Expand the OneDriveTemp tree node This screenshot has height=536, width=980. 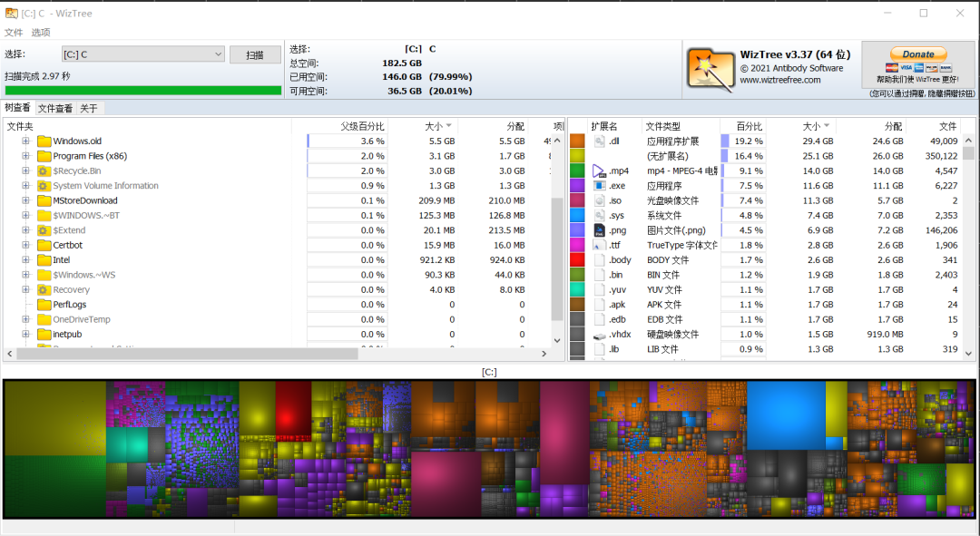click(25, 319)
